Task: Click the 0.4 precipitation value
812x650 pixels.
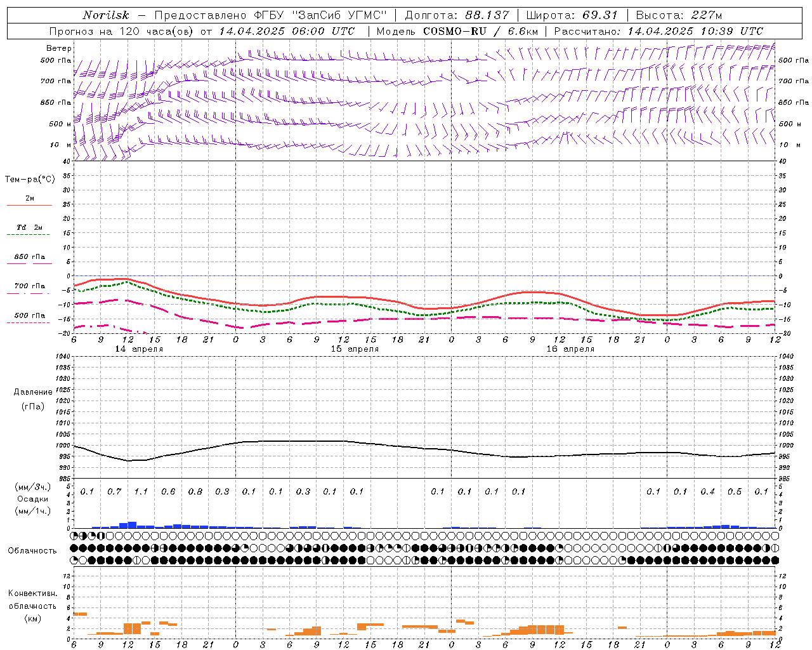Action: pos(708,491)
